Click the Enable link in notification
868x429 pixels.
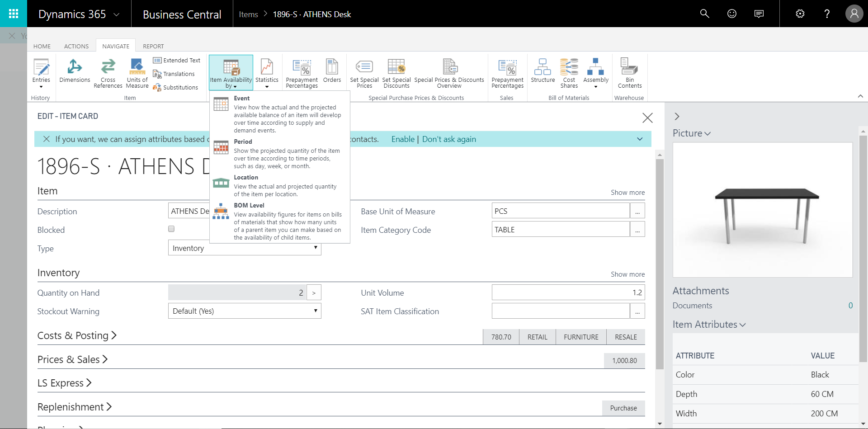[403, 139]
